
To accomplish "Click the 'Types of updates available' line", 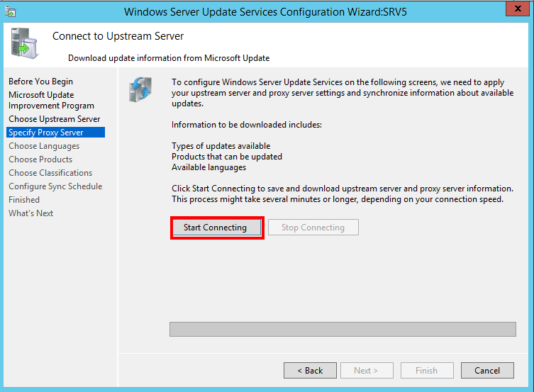I will point(221,146).
